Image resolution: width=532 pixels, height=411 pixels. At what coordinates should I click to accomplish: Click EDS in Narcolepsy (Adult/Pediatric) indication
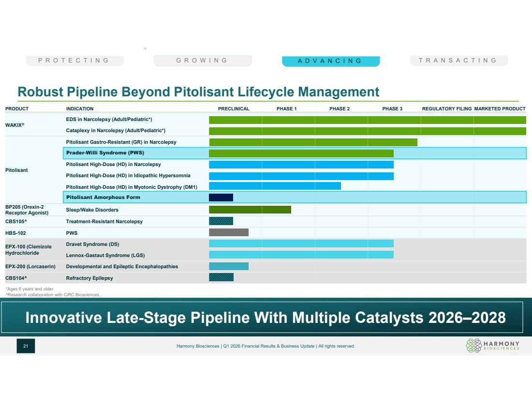(109, 119)
